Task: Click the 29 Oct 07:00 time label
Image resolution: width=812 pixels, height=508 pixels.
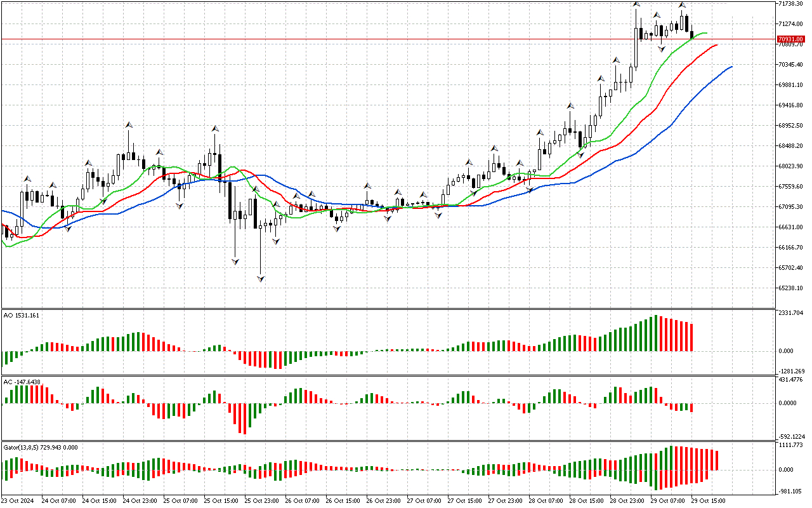Action: click(668, 501)
